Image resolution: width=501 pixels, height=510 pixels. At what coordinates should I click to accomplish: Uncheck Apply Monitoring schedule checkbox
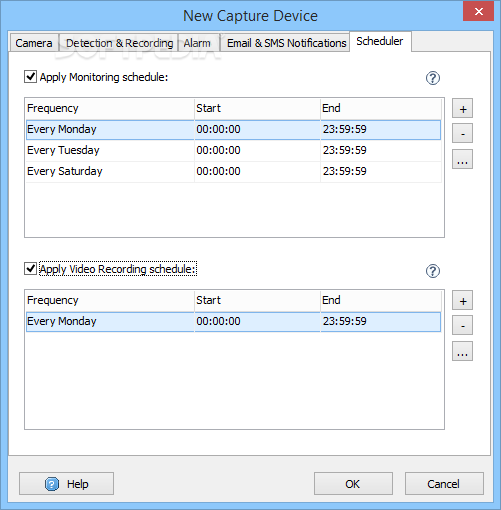tap(30, 77)
